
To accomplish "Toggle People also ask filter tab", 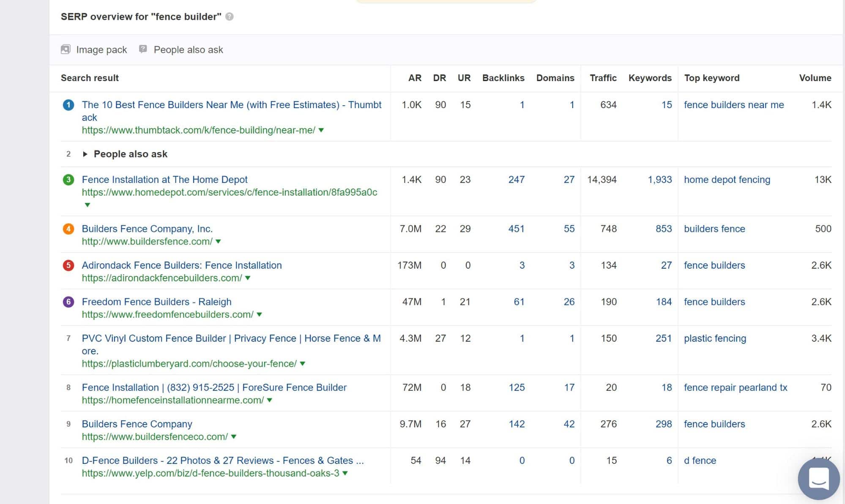I will 181,49.
